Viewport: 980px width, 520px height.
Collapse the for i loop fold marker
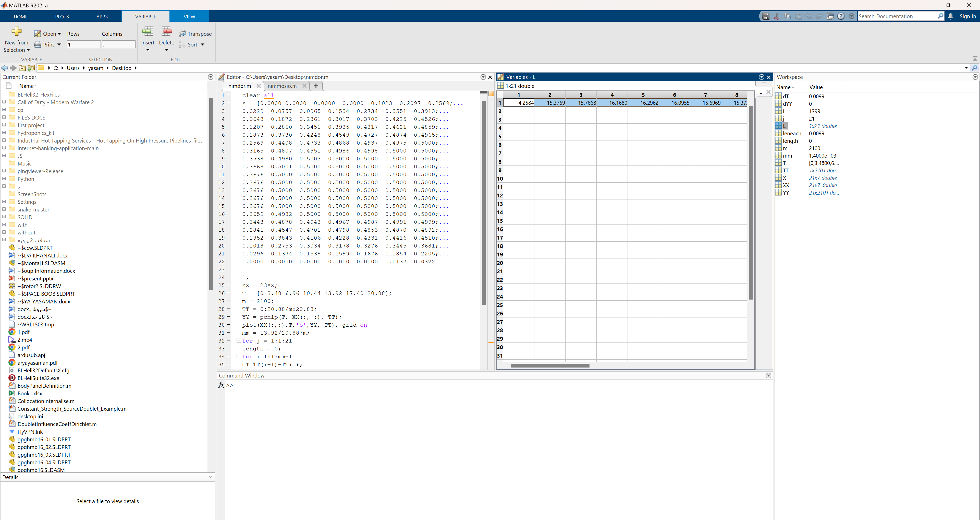[239, 357]
